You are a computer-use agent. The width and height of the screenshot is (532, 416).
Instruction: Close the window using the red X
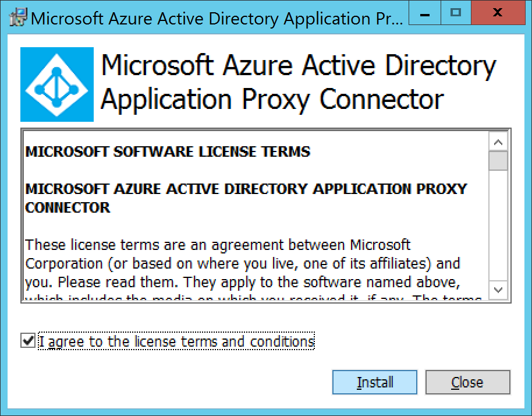point(498,13)
